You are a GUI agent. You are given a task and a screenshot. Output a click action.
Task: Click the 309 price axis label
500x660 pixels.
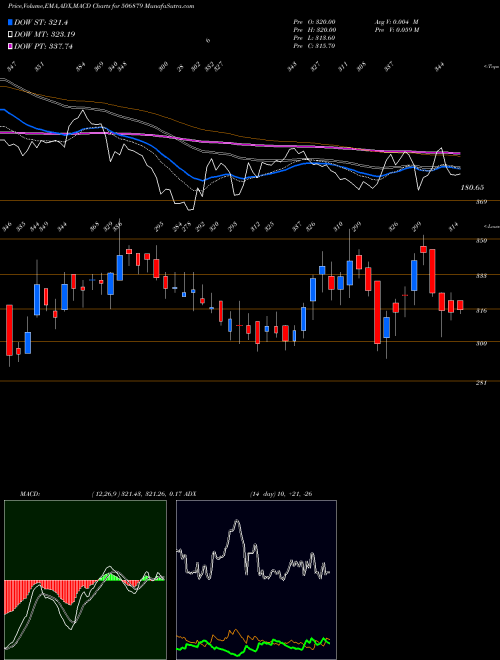click(481, 343)
